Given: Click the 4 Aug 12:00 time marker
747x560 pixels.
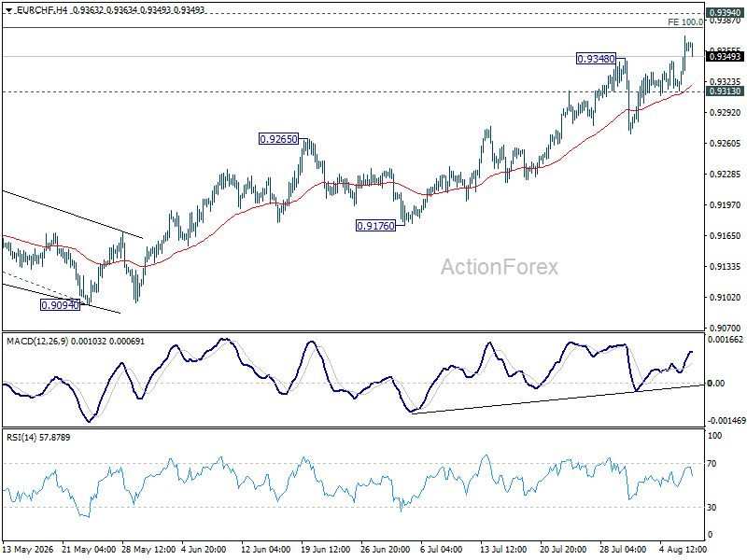Looking at the screenshot, I should pyautogui.click(x=683, y=549).
